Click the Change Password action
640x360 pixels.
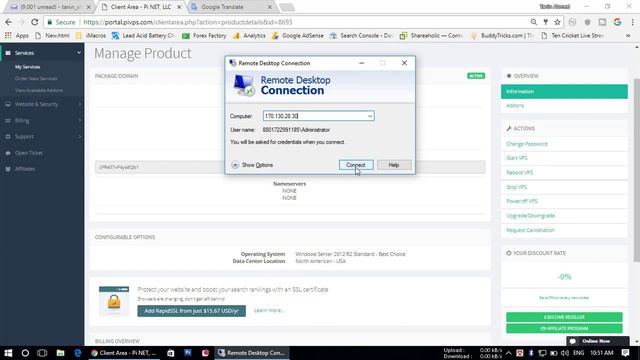[x=527, y=144]
